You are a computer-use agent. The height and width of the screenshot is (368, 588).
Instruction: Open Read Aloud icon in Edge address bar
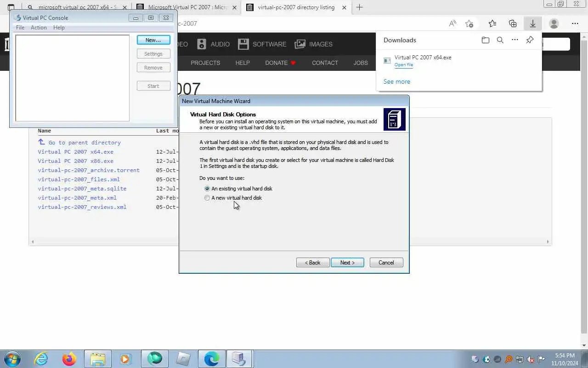452,23
